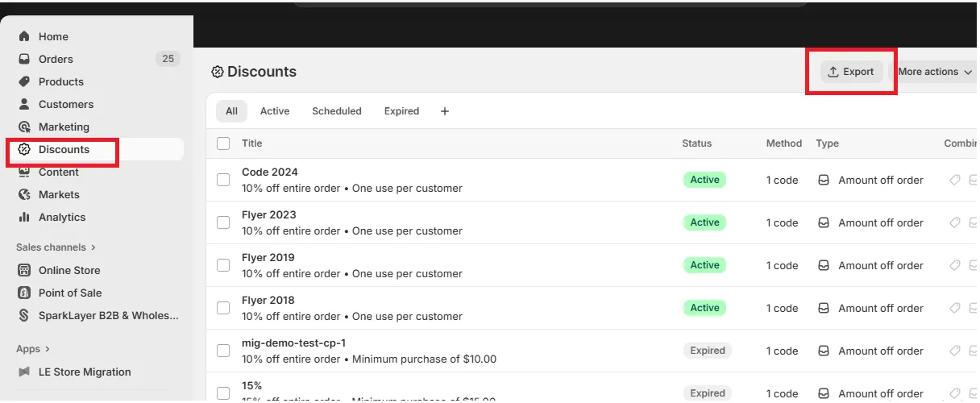
Task: Open the Flyer 2019 discount
Action: coord(268,257)
